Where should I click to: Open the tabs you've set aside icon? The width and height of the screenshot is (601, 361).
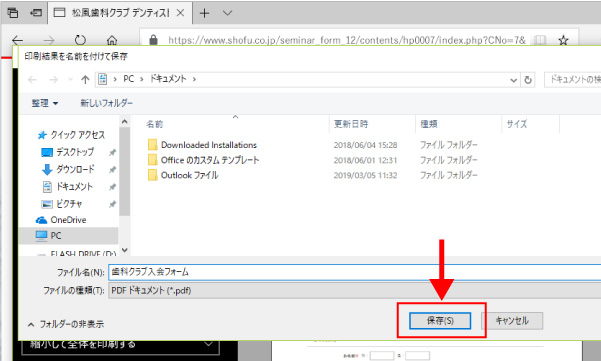click(13, 13)
